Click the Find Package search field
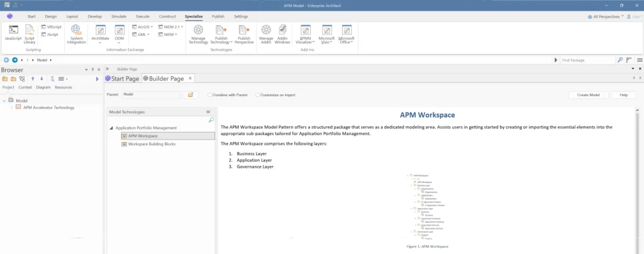The height and width of the screenshot is (254, 644). [587, 60]
